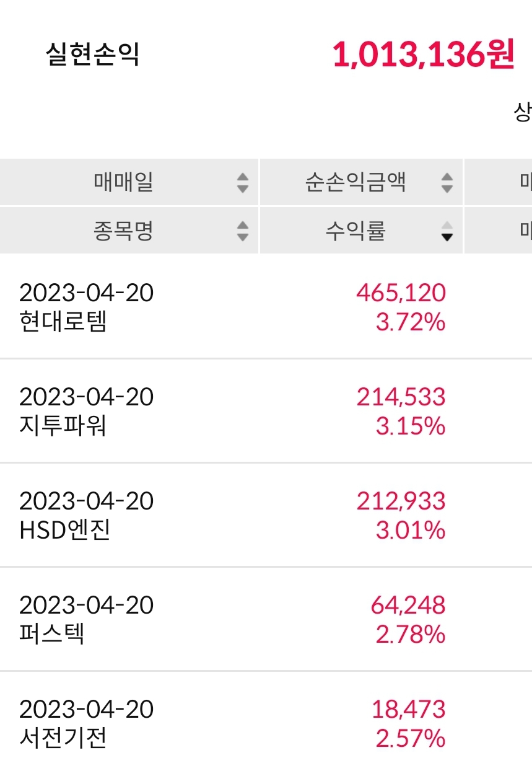This screenshot has height=763, width=532.
Task: Click sort arrows beside 종목명 header
Action: point(243,231)
